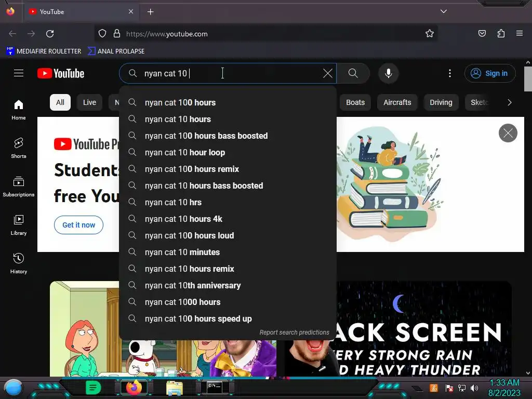Choose suggestion nyan cat 100 hours bass boosted
Image resolution: width=532 pixels, height=399 pixels.
click(x=228, y=136)
